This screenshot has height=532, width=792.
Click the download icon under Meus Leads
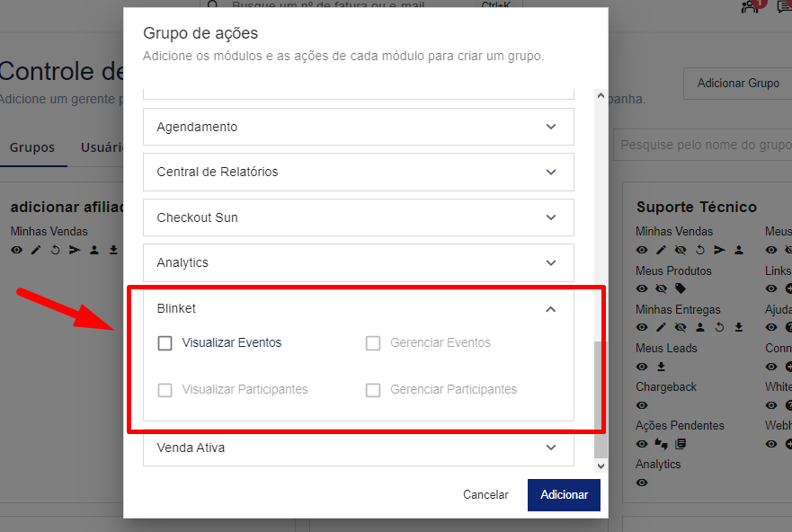click(661, 367)
